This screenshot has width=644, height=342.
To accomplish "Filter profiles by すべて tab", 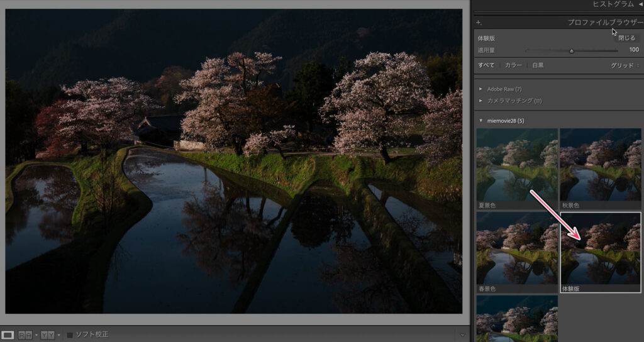I will pyautogui.click(x=486, y=65).
